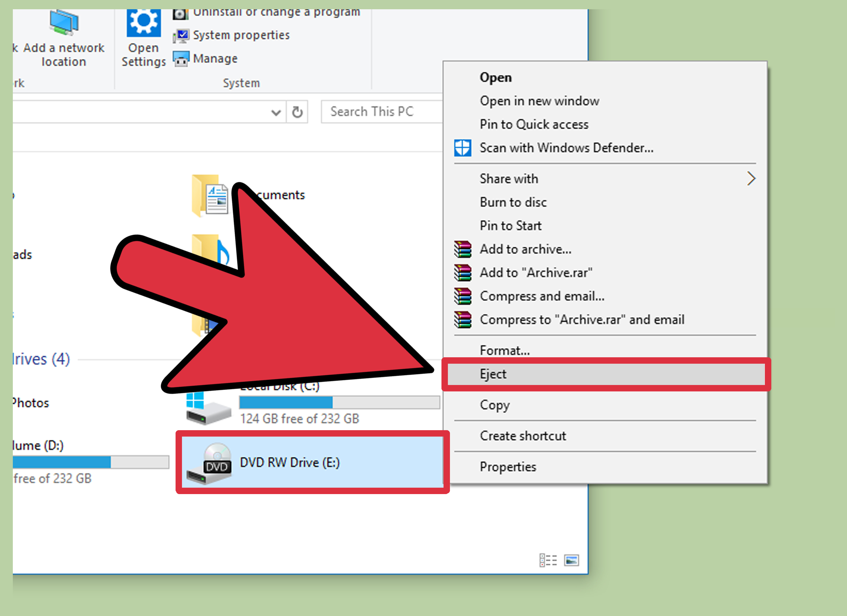Select Eject from the context menu

click(493, 374)
